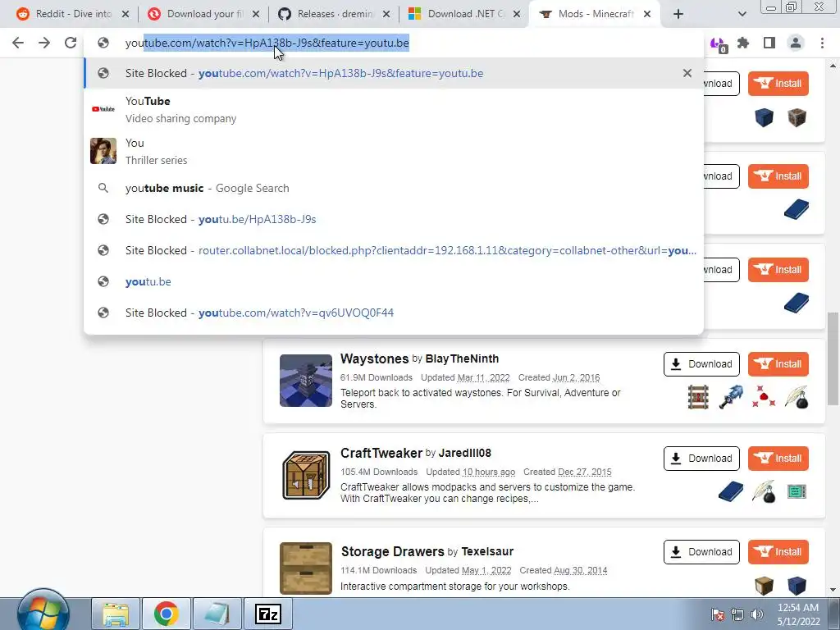
Task: Select the YouTube video sharing company suggestion
Action: tap(394, 109)
